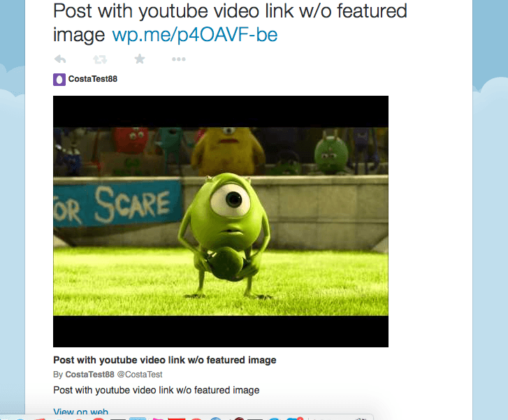Play the Monsters University video thumbnail
508x420 pixels.
point(221,222)
